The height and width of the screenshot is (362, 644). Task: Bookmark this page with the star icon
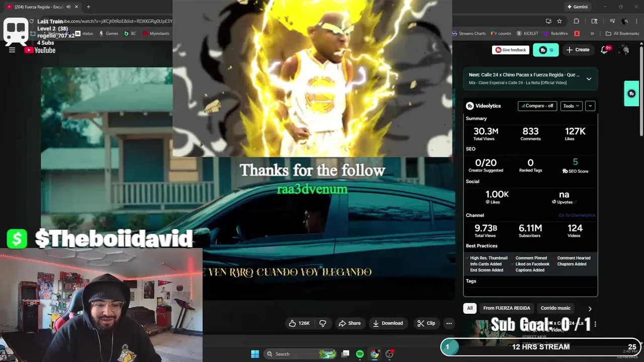pyautogui.click(x=559, y=21)
